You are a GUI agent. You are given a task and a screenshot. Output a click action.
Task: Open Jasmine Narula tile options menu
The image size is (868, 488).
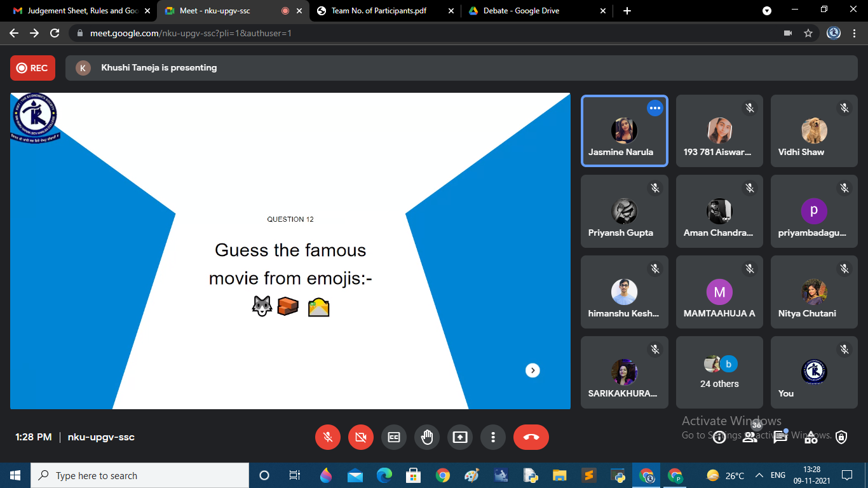tap(654, 108)
